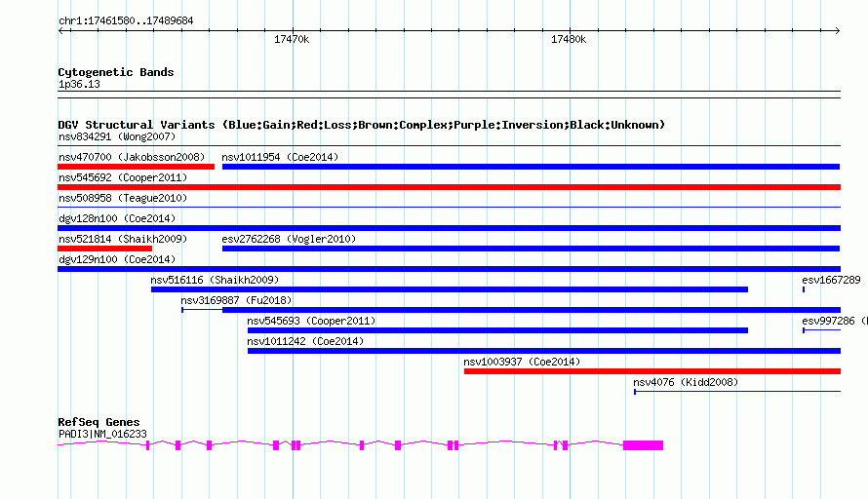868x499 pixels.
Task: Click the red loss bar of nsv470700
Action: tap(136, 167)
